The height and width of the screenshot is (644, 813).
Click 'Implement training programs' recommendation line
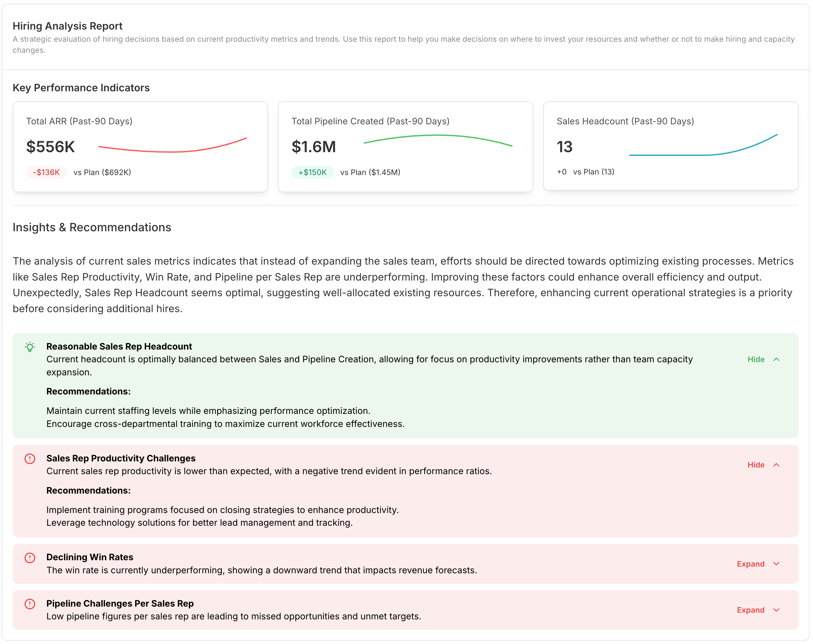pos(222,510)
